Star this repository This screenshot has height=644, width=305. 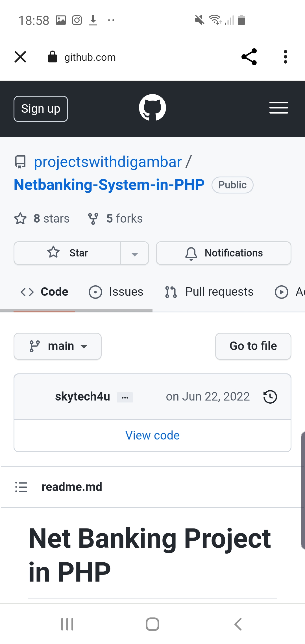(68, 253)
